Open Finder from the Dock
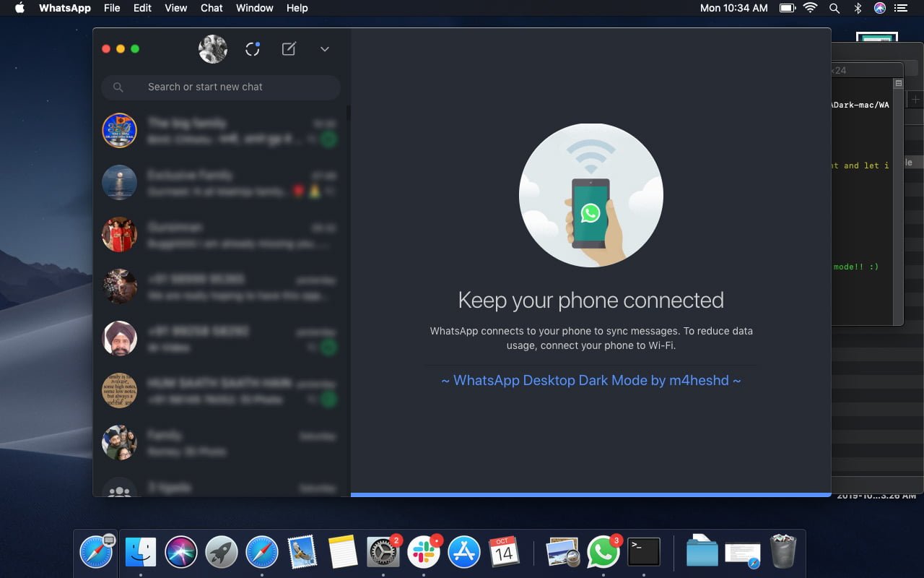This screenshot has height=578, width=924. coord(141,553)
